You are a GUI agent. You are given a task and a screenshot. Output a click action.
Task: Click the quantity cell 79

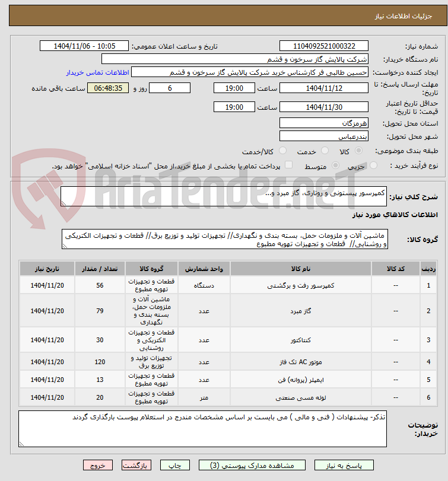(x=100, y=311)
